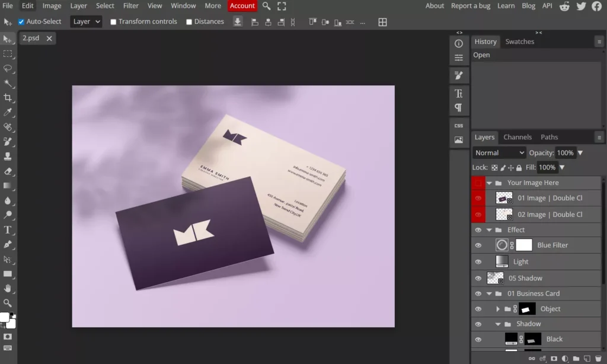607x364 pixels.
Task: Click the foreground color swatch
Action: (4, 317)
